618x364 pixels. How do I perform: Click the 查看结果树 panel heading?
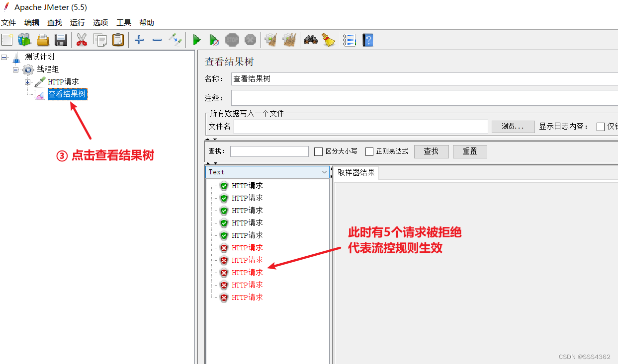coord(229,62)
